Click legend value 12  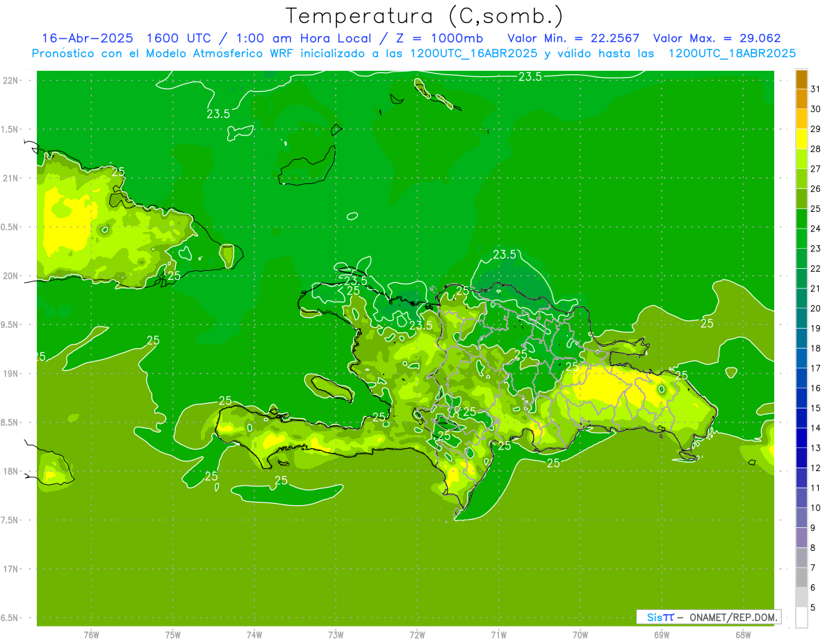816,468
